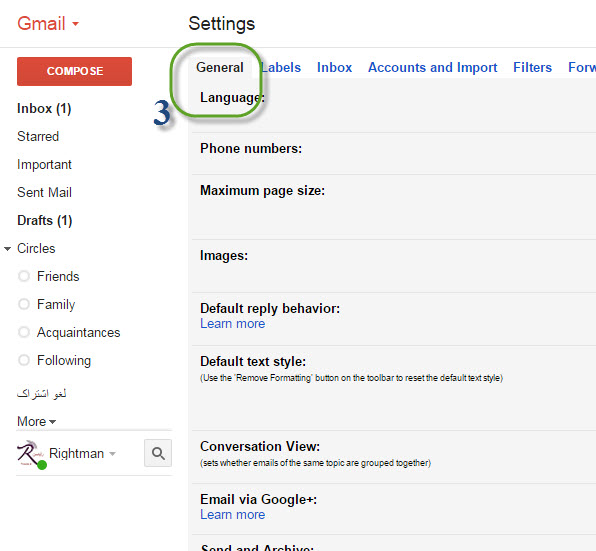This screenshot has height=551, width=596.
Task: Select the Acquaintances circle icon
Action: coord(24,332)
